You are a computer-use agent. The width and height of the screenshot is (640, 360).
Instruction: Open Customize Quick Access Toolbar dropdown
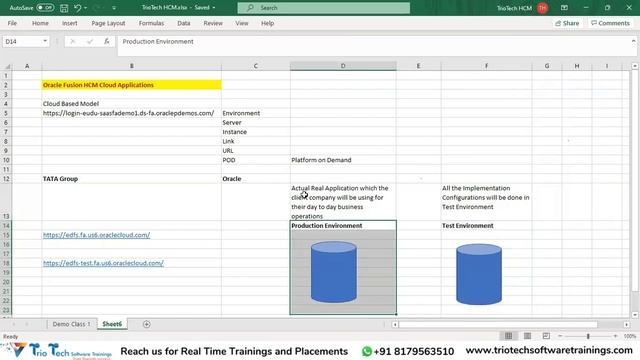tap(114, 8)
